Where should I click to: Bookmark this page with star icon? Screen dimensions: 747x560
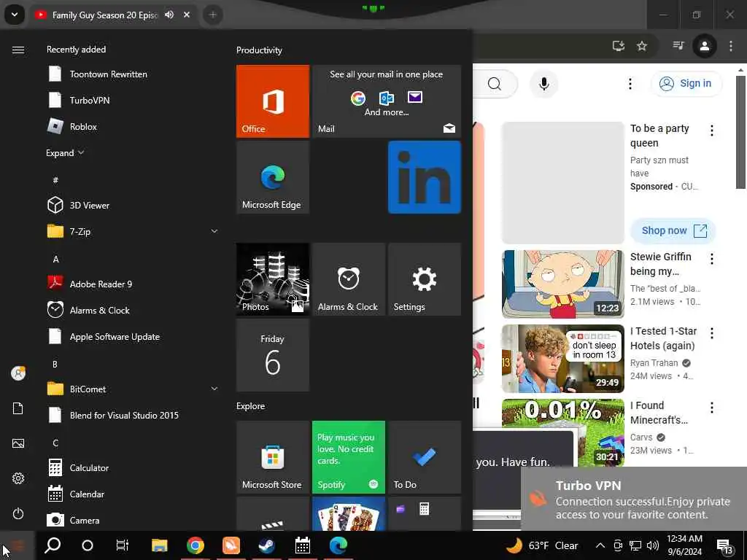(x=642, y=46)
